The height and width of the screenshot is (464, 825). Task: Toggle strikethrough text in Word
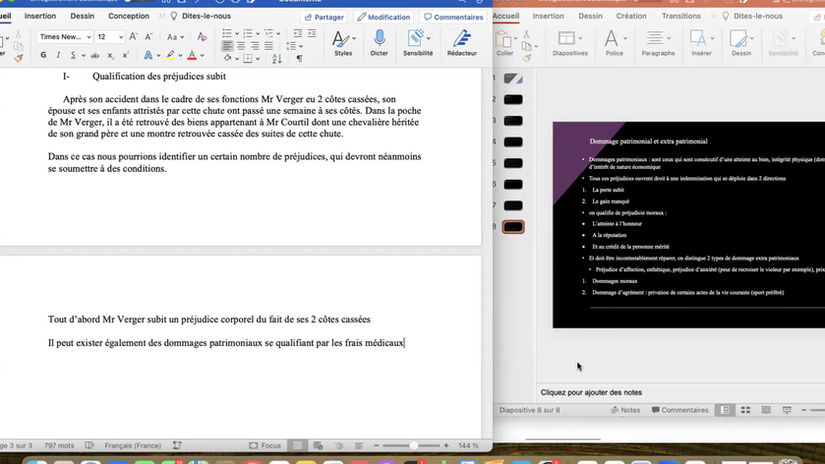pyautogui.click(x=95, y=55)
